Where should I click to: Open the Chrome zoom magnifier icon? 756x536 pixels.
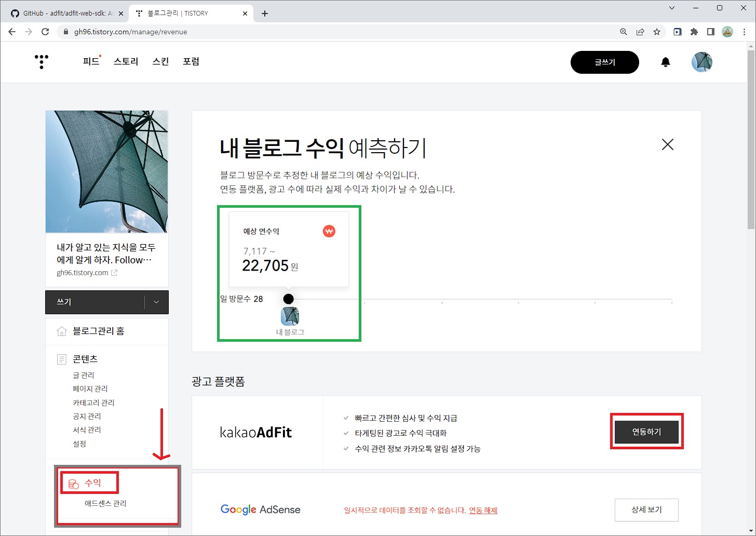click(x=624, y=32)
